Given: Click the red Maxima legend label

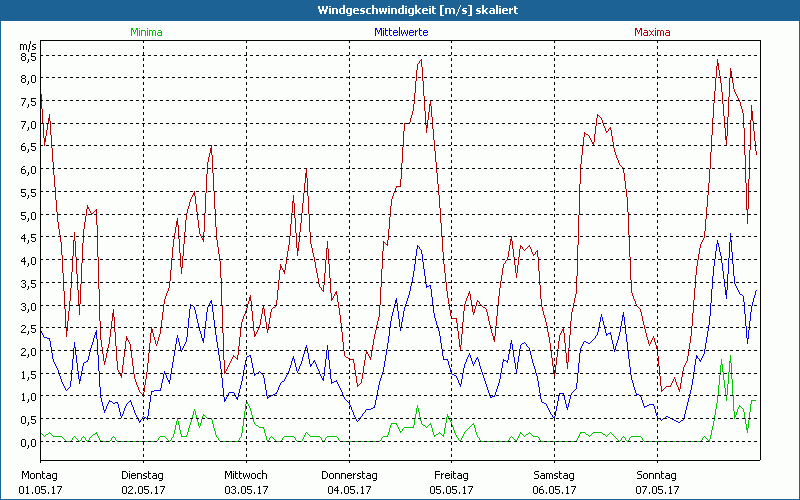Looking at the screenshot, I should click(x=652, y=32).
